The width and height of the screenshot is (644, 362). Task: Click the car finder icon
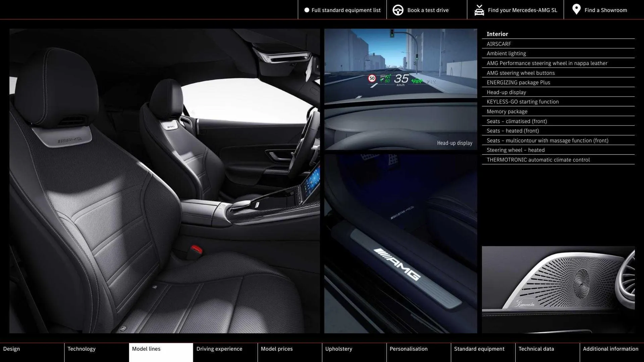(479, 10)
